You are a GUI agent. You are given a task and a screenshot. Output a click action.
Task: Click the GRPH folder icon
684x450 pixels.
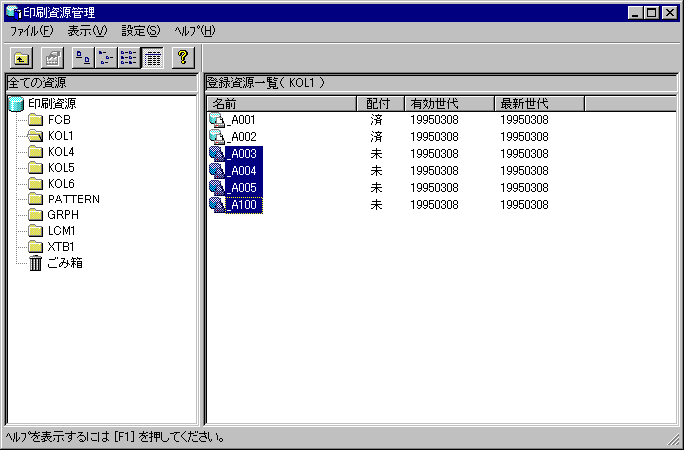pos(35,215)
